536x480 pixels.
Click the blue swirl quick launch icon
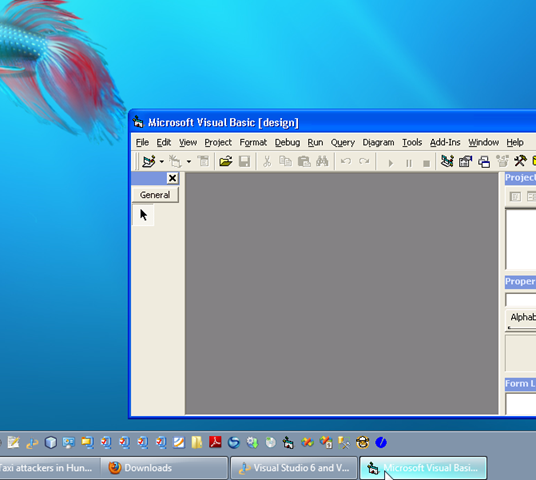(x=234, y=442)
